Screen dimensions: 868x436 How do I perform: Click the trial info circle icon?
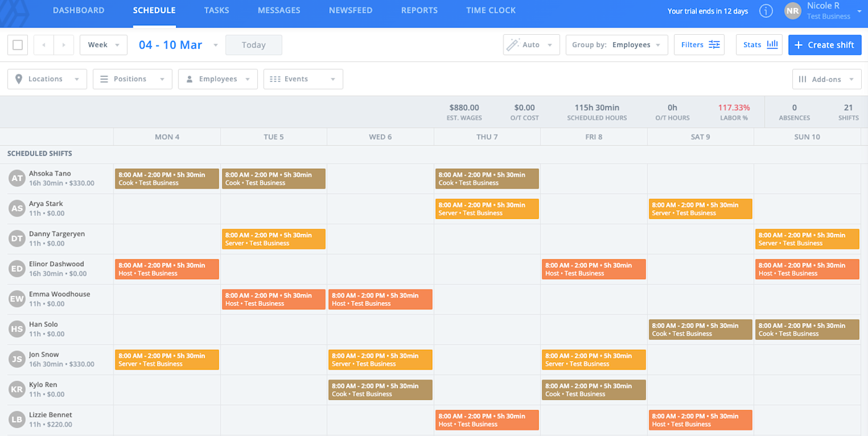766,11
